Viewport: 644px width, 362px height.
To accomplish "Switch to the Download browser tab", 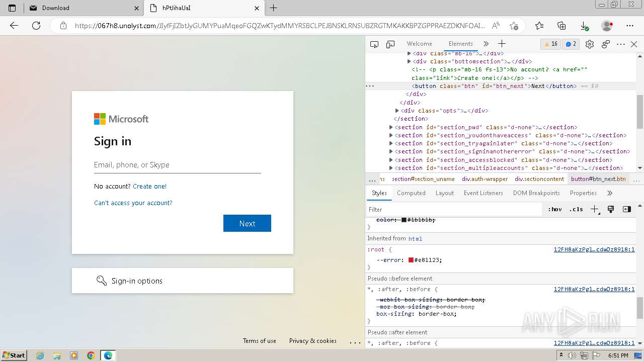I will (x=84, y=8).
